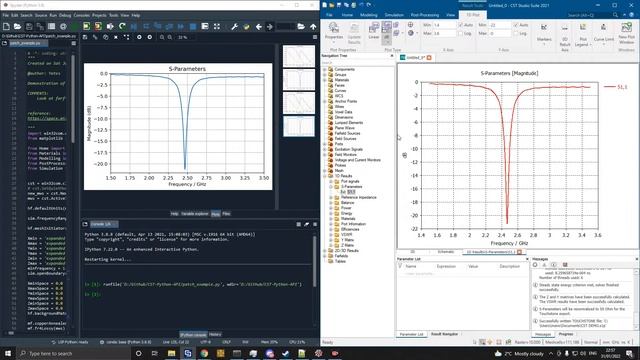Open PYTHONPATH manager python icon
This screenshot has width=640, height=360.
coord(246,27)
